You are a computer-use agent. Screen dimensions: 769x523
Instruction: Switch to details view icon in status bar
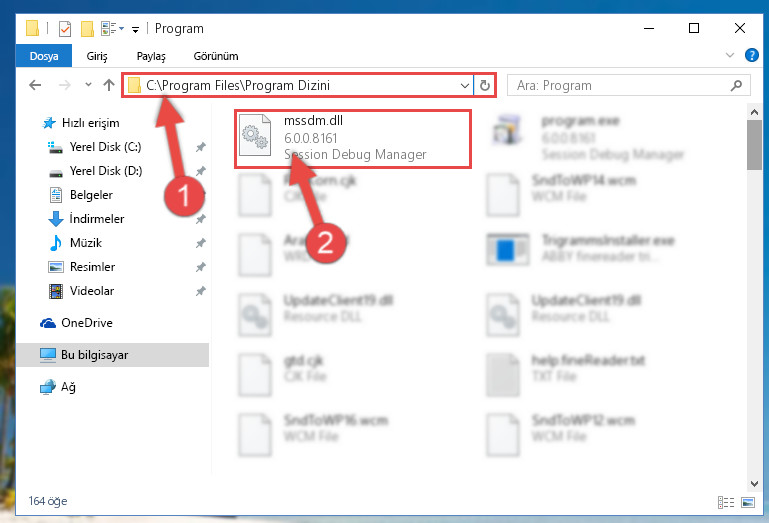pyautogui.click(x=726, y=502)
